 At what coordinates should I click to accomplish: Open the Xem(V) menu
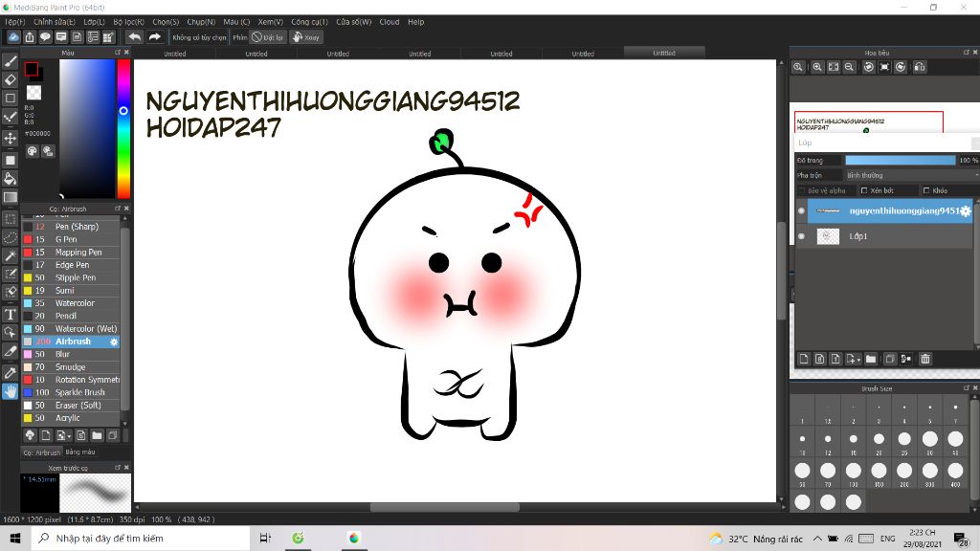tap(271, 22)
